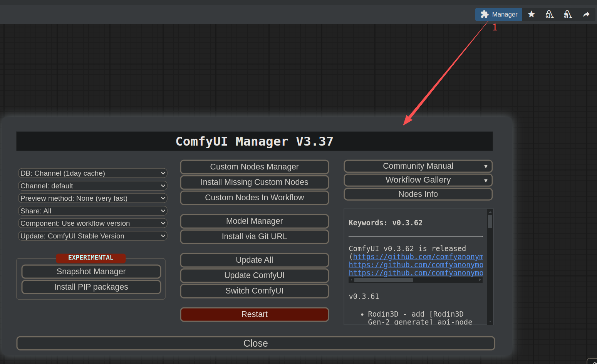Open the Component: Use workflow version dropdown
597x364 pixels.
click(93, 223)
